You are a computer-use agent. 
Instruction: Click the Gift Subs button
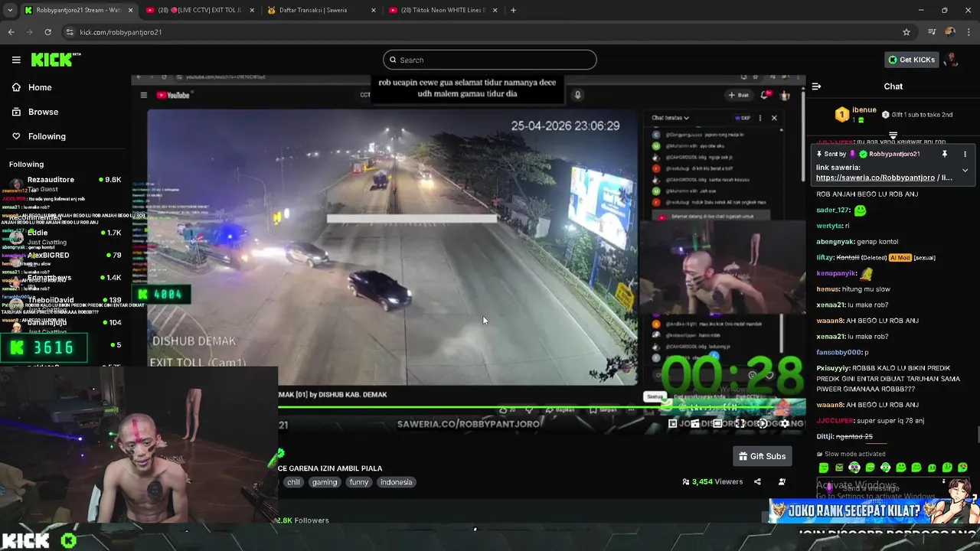[x=762, y=456]
